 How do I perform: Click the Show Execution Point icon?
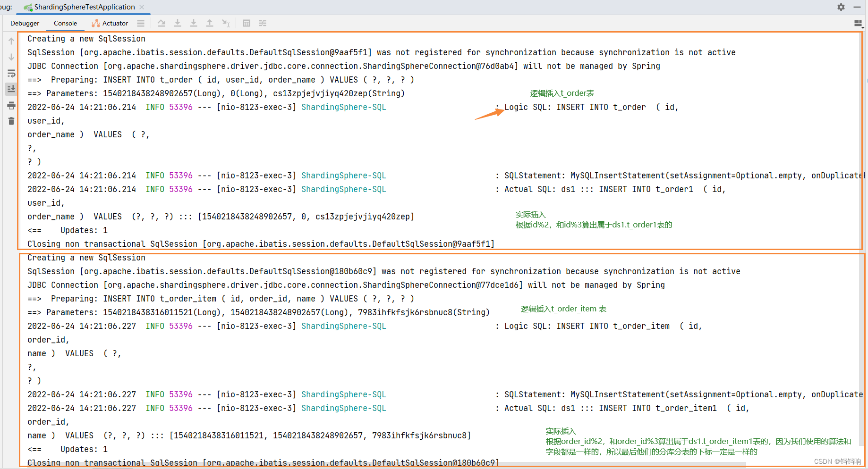(x=162, y=23)
